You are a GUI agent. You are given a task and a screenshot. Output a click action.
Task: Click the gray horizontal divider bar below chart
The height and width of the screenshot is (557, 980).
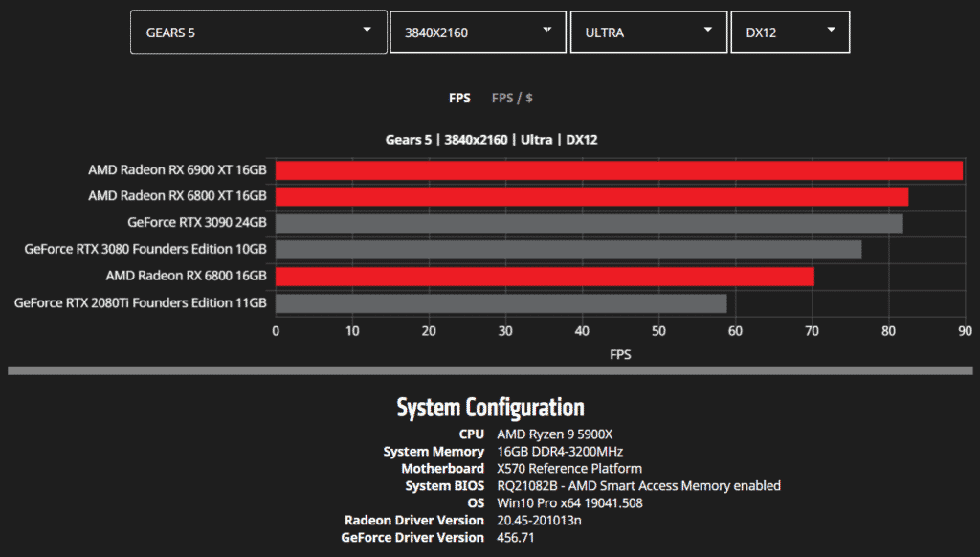tap(490, 370)
